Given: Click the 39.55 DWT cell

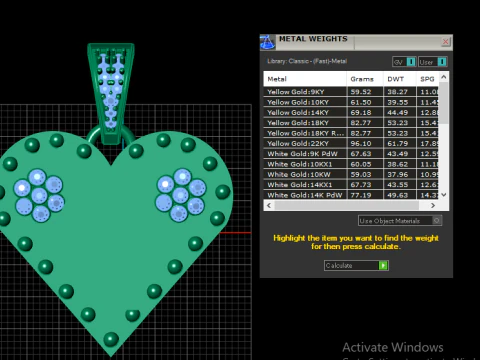Looking at the screenshot, I should pyautogui.click(x=400, y=102).
